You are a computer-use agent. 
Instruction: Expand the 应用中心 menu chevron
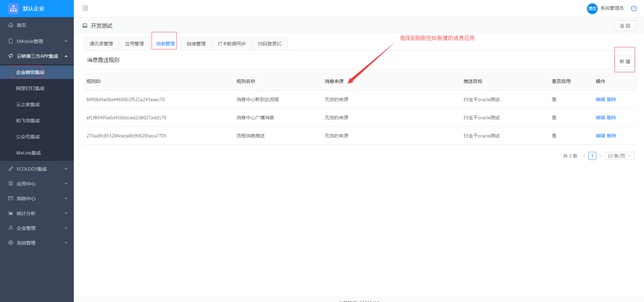click(x=66, y=184)
